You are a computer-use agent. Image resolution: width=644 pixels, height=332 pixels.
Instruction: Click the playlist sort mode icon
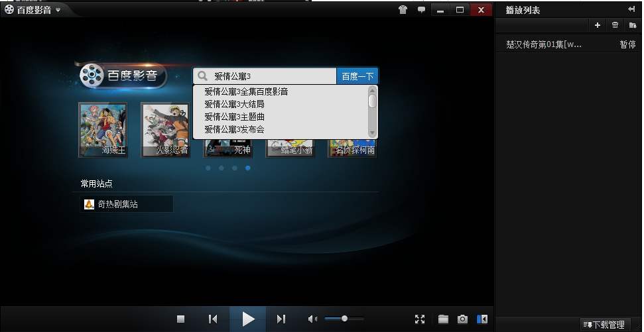click(x=633, y=25)
